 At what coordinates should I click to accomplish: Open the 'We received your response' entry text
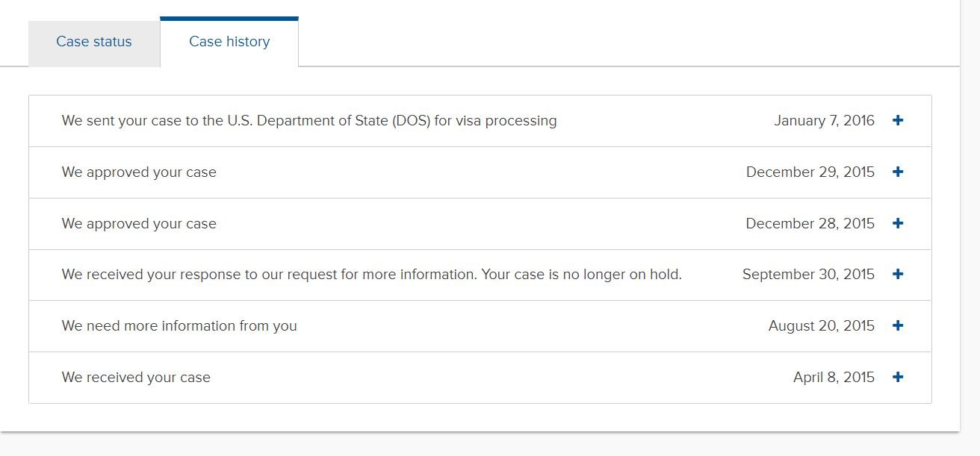coord(371,274)
